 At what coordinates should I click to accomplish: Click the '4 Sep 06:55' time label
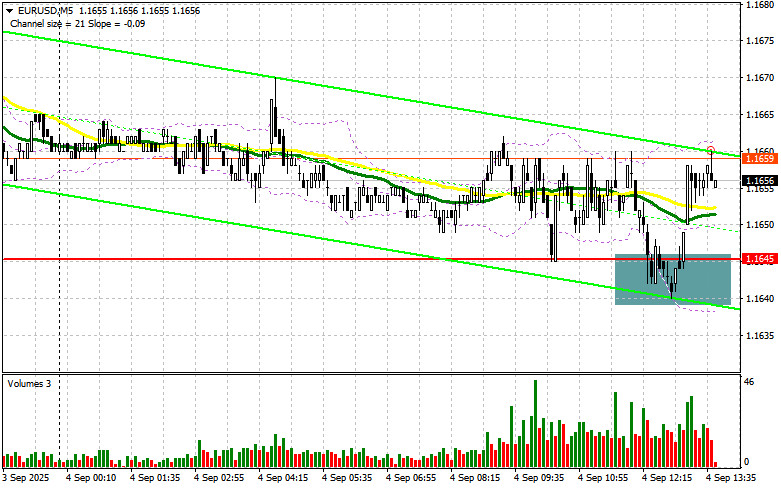click(411, 478)
